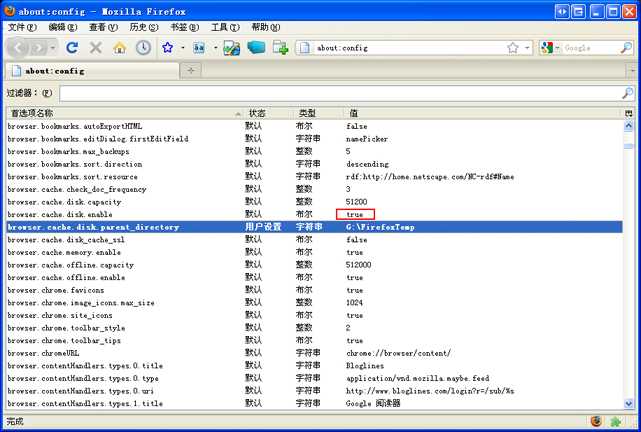Image resolution: width=641 pixels, height=432 pixels.
Task: Sort by 状态 column header
Action: point(269,113)
